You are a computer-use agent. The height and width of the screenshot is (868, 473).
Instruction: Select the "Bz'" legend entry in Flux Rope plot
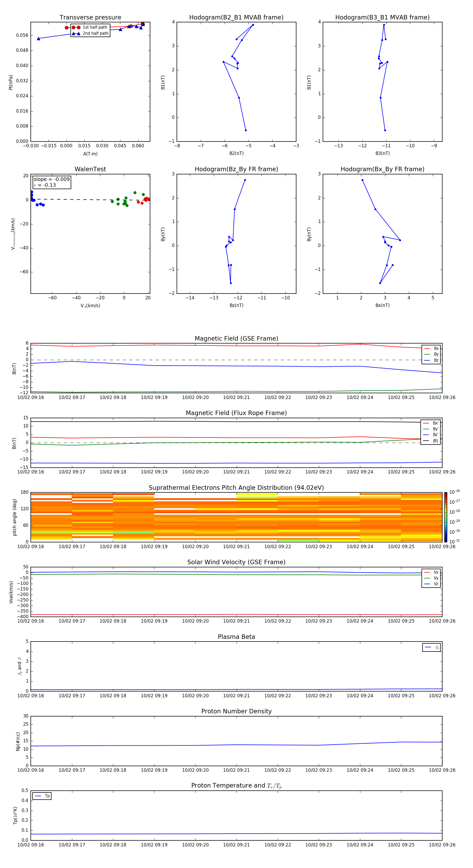431,435
